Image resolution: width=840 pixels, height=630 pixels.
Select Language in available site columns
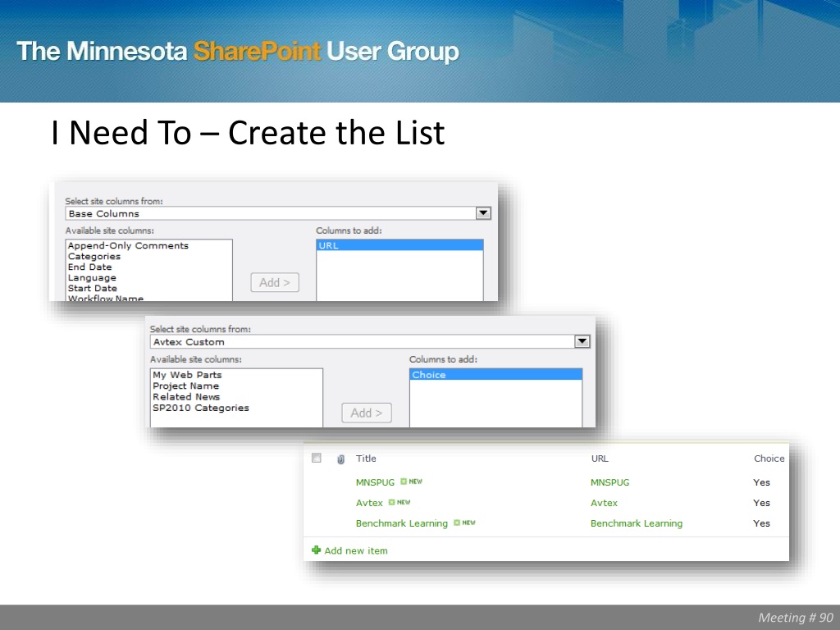[x=92, y=277]
